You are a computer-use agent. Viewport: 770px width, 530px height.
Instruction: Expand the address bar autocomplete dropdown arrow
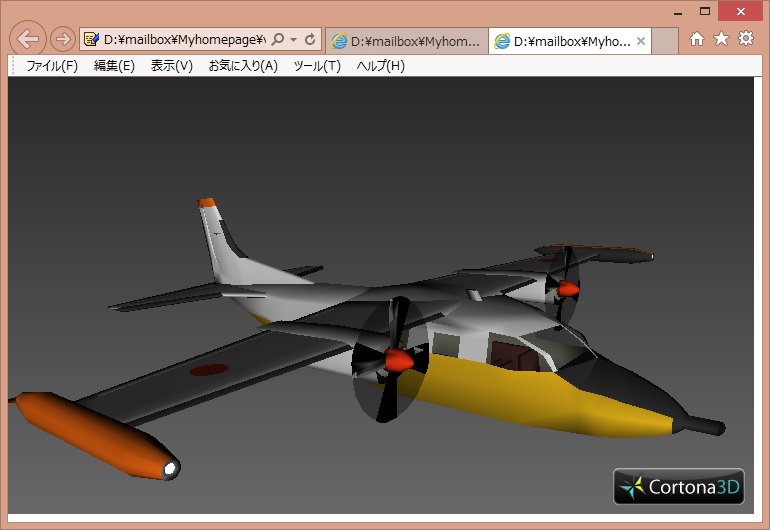tap(293, 40)
